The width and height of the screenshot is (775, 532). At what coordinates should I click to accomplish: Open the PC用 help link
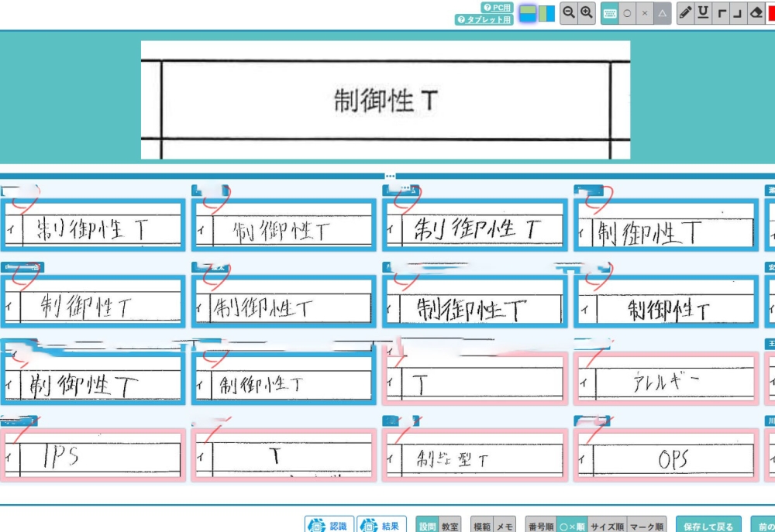click(497, 7)
